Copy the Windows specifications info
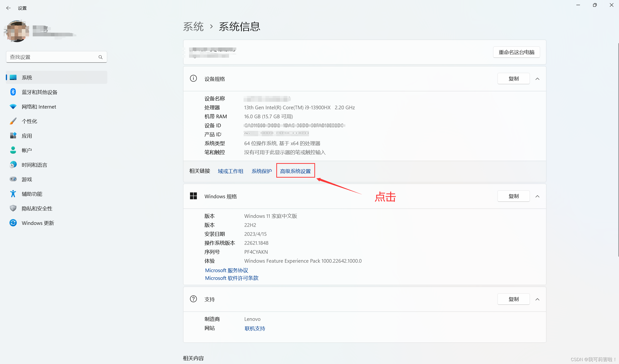Image resolution: width=619 pixels, height=364 pixels. 513,196
